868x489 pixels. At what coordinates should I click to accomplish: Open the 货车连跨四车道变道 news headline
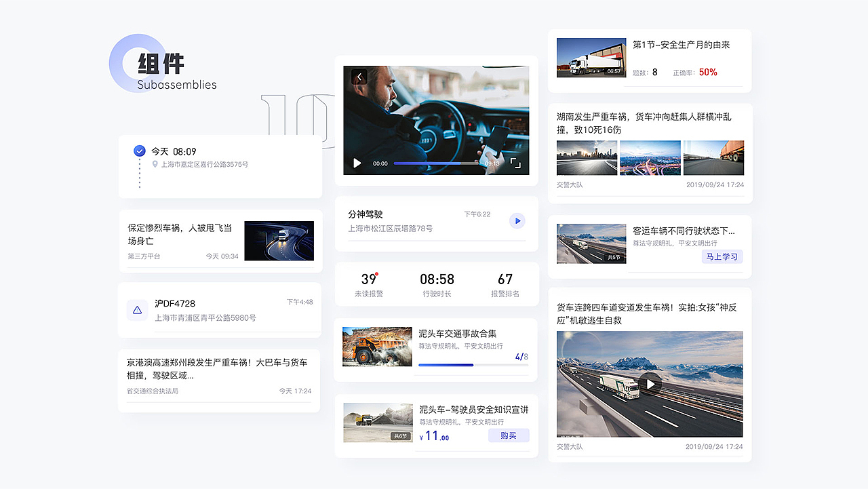647,313
